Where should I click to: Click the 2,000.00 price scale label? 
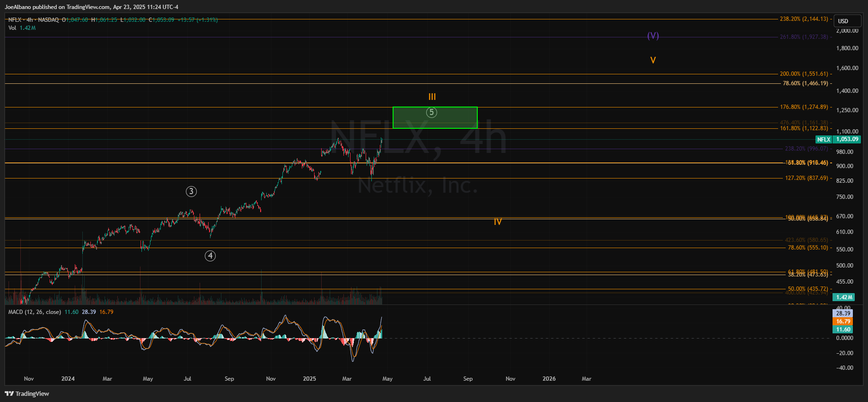coord(847,31)
